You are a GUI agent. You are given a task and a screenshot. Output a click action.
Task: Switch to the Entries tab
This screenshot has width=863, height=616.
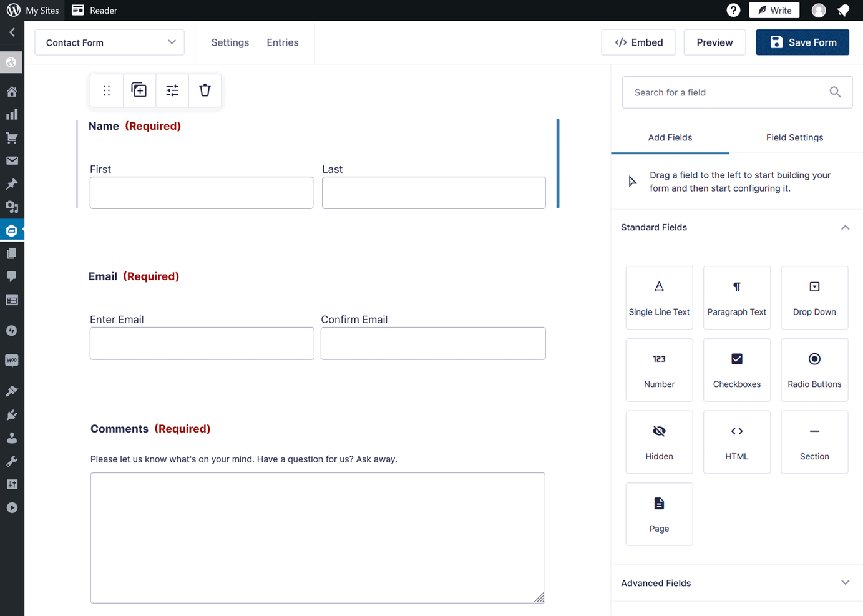tap(282, 42)
